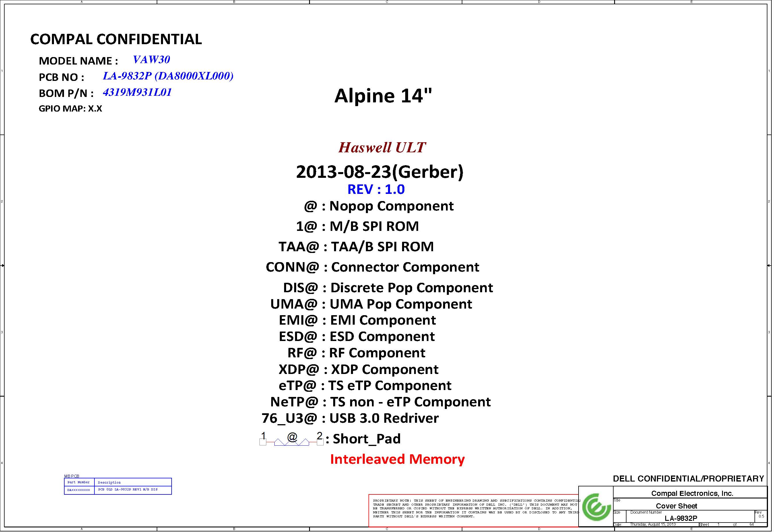Click the blue "REV : 1.0" text
The image size is (774, 532).
click(x=376, y=189)
